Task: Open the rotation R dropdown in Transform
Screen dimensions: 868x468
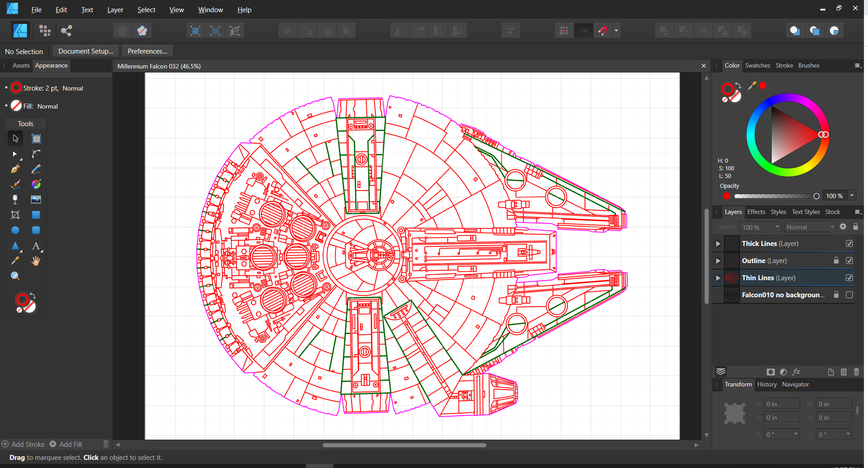Action: pyautogui.click(x=796, y=434)
